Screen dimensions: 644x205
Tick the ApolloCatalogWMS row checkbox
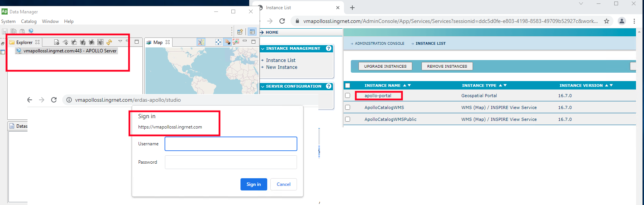tap(347, 107)
